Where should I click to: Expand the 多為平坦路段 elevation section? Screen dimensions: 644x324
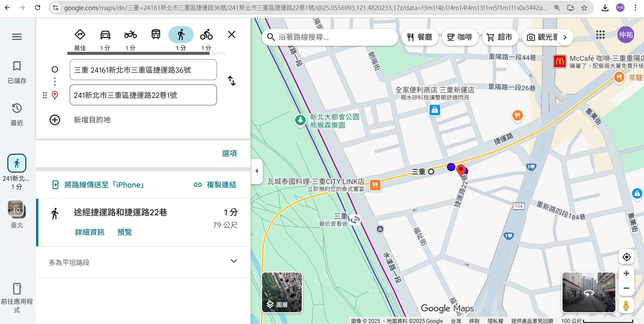[x=233, y=261]
